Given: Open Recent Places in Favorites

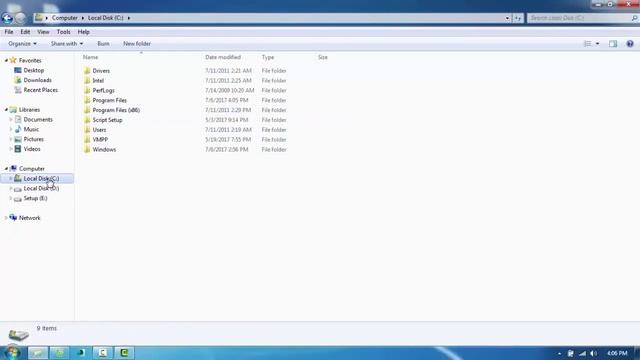Looking at the screenshot, I should point(40,90).
